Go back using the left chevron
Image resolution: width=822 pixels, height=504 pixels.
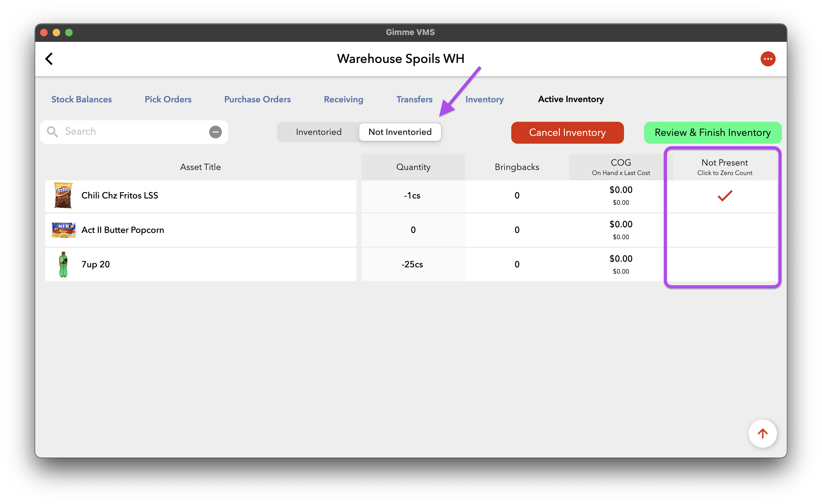click(x=49, y=59)
